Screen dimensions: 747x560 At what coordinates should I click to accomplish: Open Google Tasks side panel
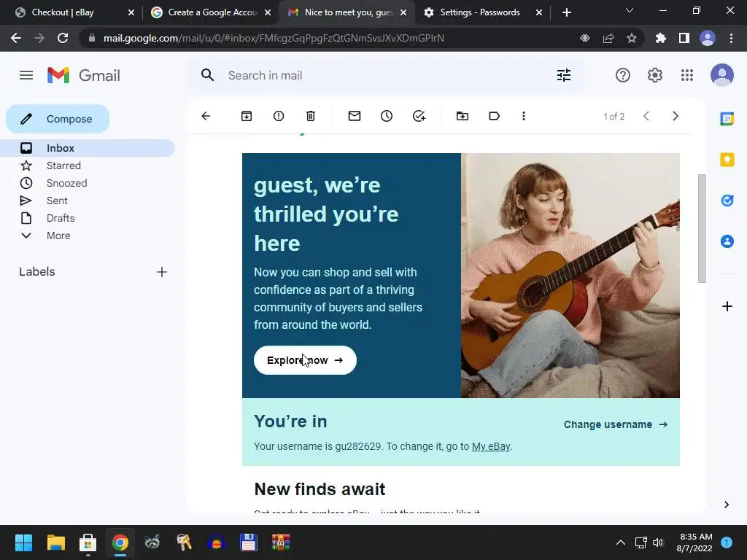(727, 201)
